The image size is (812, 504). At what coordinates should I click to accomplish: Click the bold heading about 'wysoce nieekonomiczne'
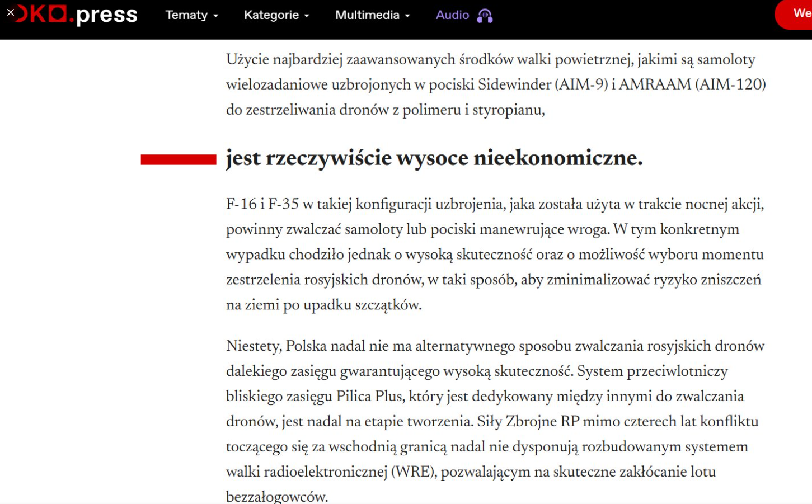click(x=434, y=158)
